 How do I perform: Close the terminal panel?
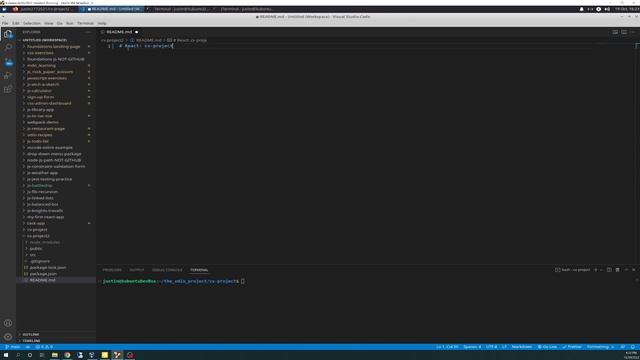coord(634,270)
